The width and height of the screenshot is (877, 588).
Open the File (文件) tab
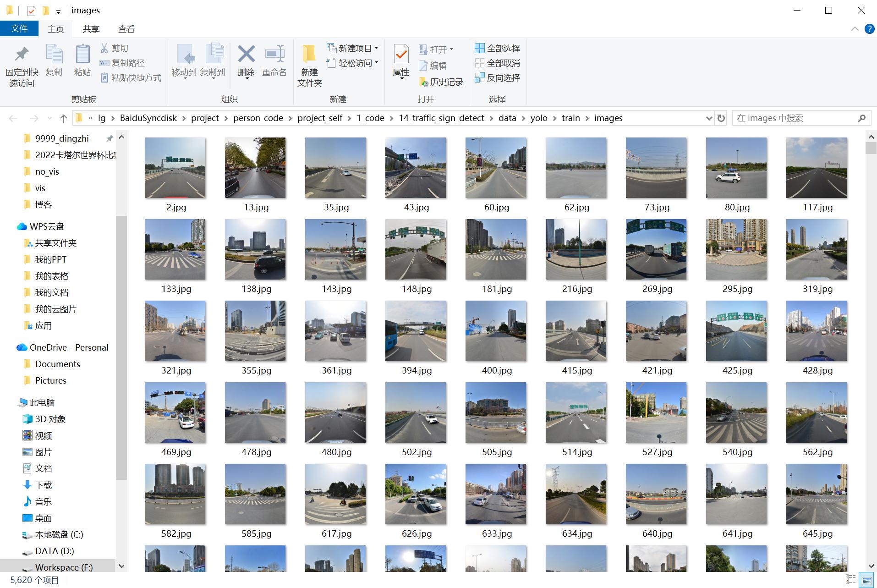click(19, 28)
